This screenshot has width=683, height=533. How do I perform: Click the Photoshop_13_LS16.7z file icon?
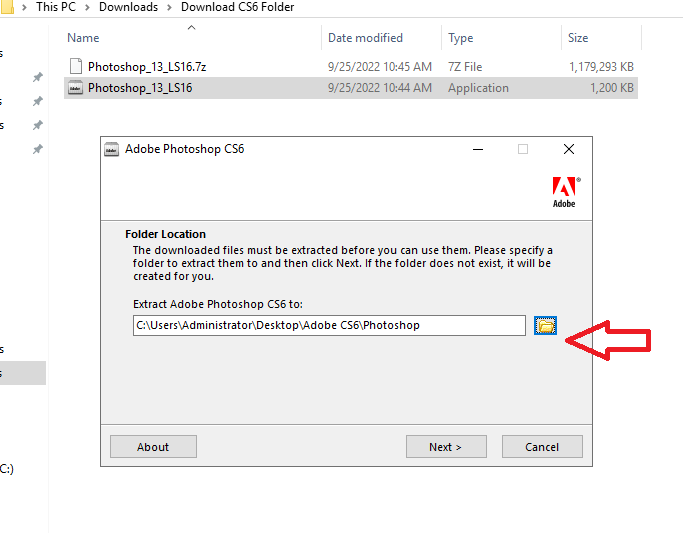click(x=76, y=66)
